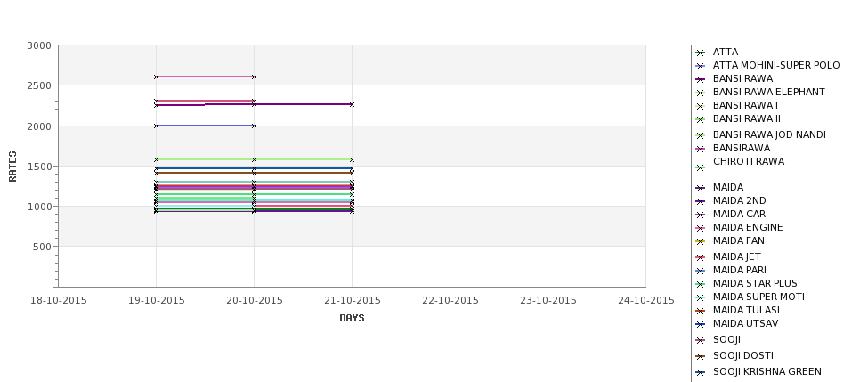This screenshot has height=382, width=868.
Task: Click the 21-10-2015 axis date label
Action: [352, 301]
